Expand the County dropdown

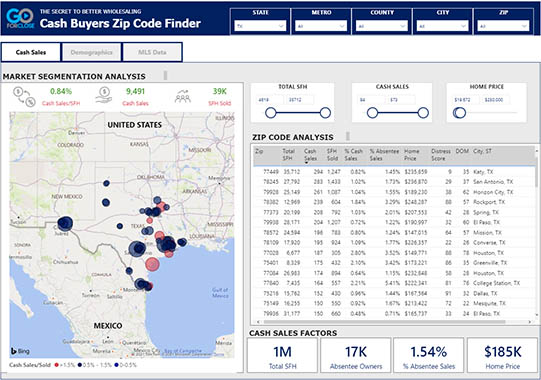[382, 26]
